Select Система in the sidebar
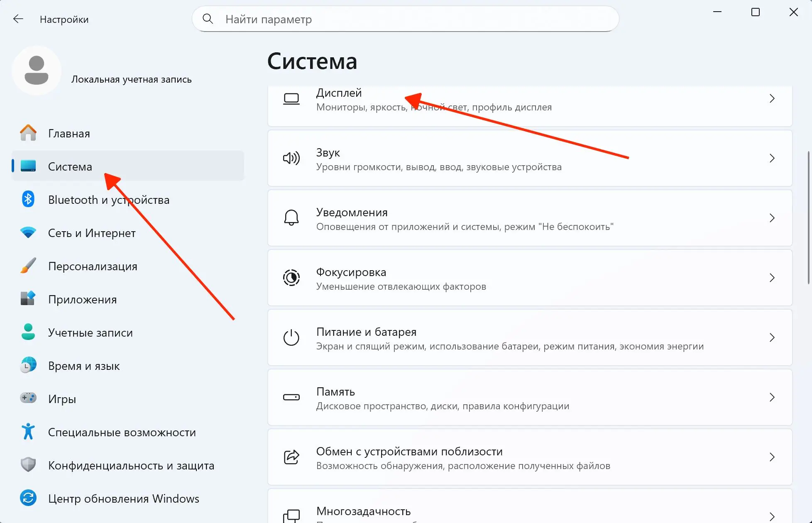 128,166
